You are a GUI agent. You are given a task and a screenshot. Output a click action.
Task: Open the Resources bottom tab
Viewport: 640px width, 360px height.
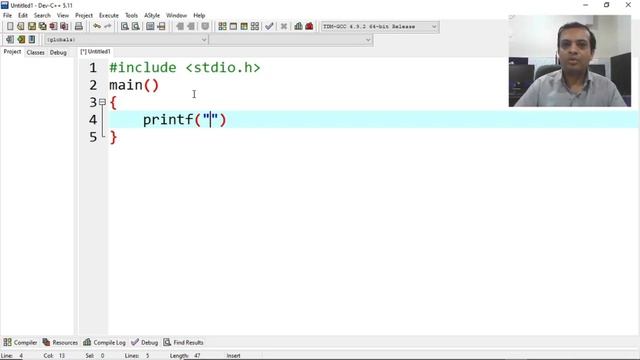pos(60,342)
